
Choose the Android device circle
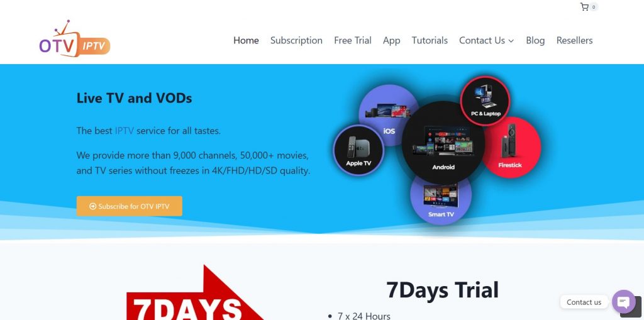tap(443, 143)
